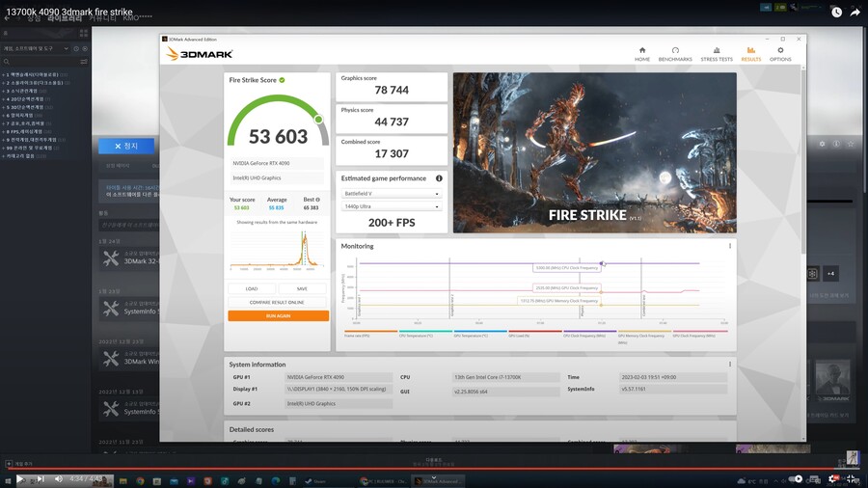Click the Windows Start button
This screenshot has width=868, height=488.
tap(7, 481)
